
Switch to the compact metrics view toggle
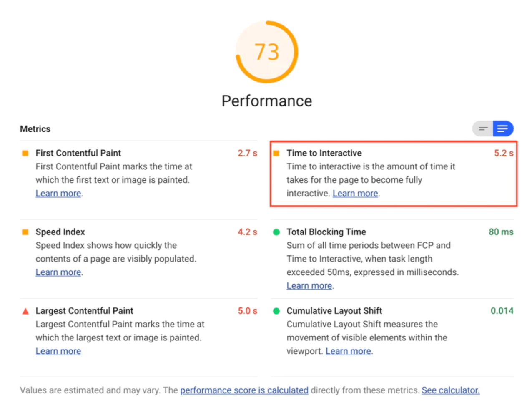pos(483,128)
